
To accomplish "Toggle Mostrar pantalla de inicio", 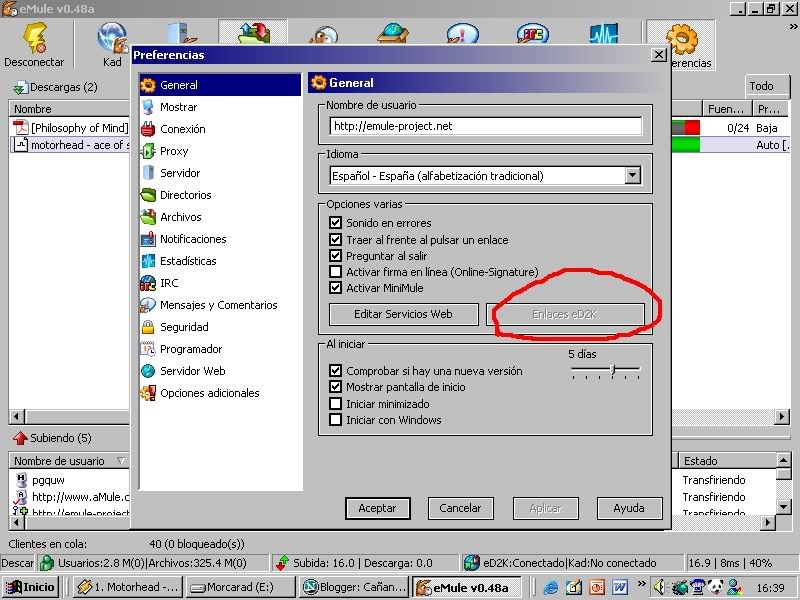I will pos(335,387).
